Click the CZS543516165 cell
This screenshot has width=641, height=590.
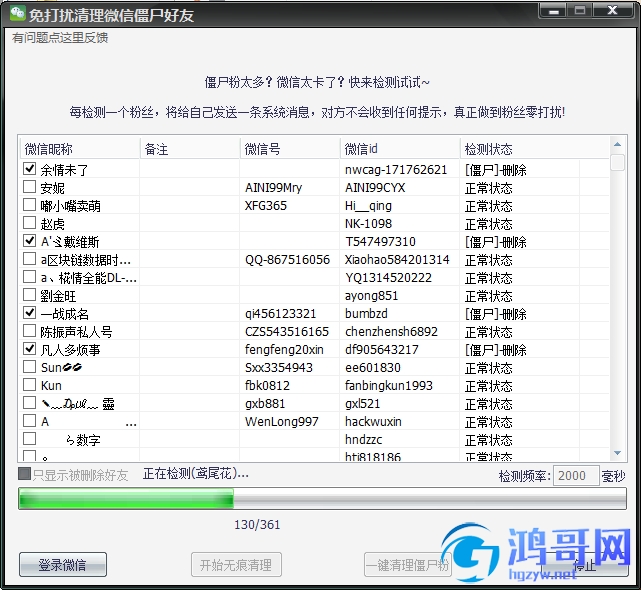(287, 331)
